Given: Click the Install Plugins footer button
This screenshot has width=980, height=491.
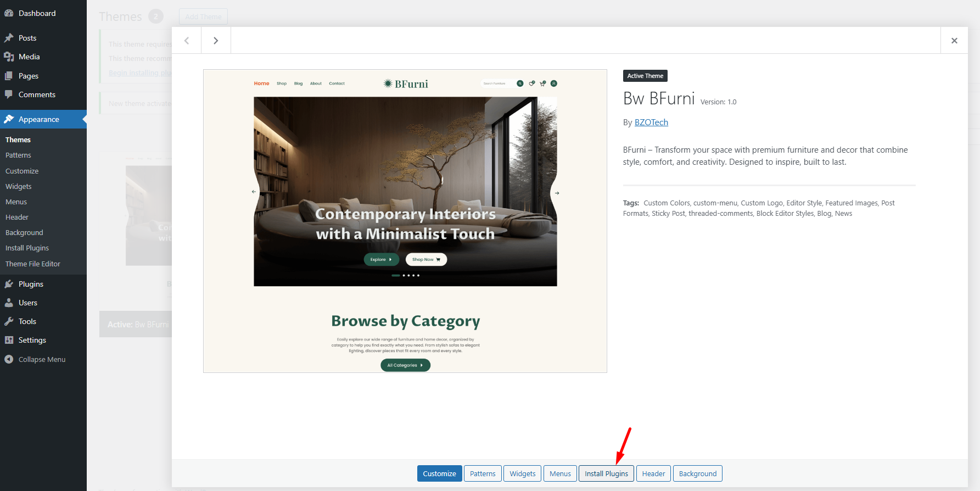Looking at the screenshot, I should 606,473.
